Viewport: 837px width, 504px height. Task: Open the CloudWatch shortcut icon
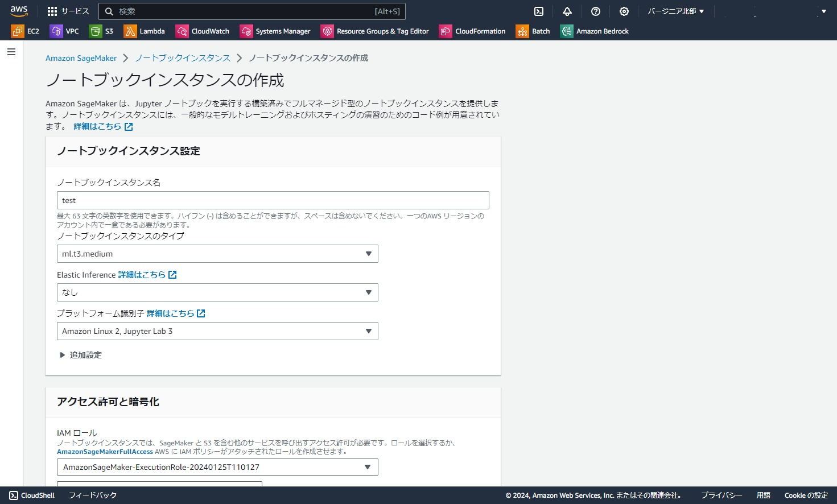(182, 31)
